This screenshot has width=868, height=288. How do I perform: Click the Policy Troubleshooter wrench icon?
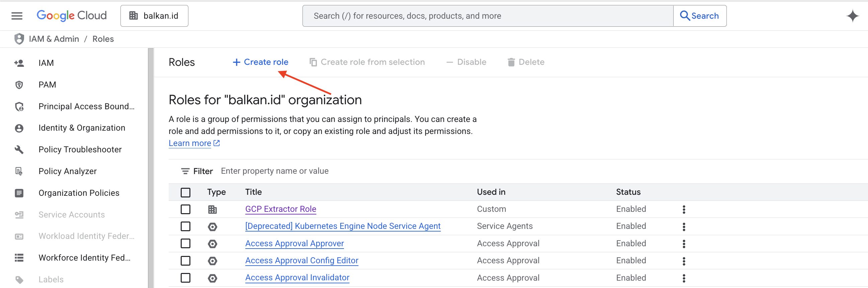point(19,150)
